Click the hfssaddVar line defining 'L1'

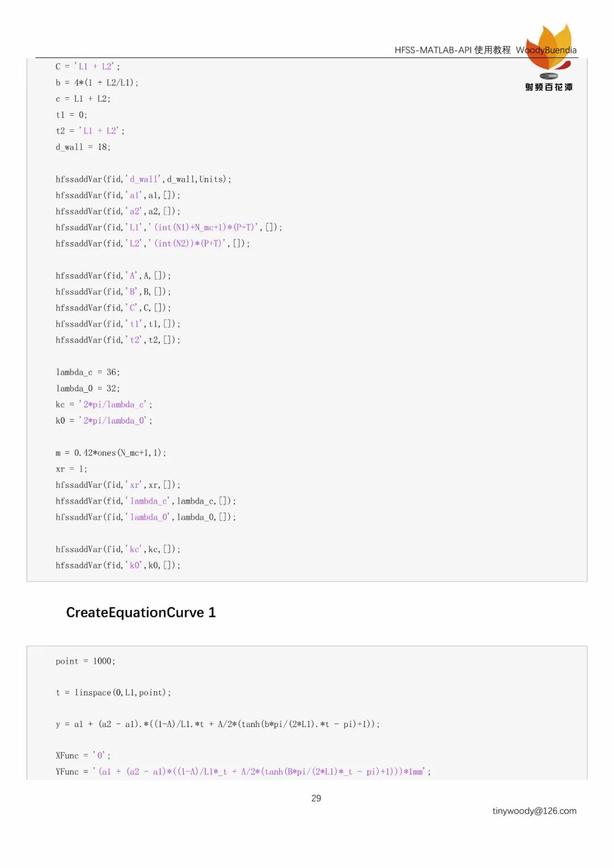(x=168, y=227)
